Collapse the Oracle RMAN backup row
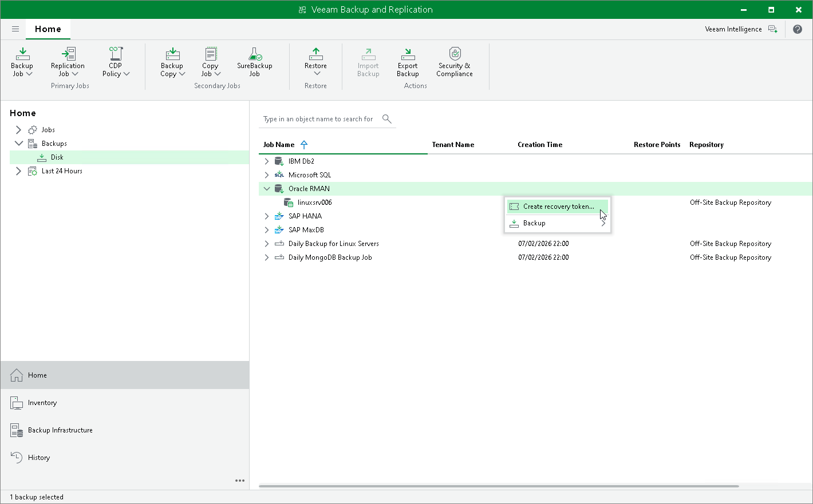The height and width of the screenshot is (504, 813). click(x=266, y=189)
